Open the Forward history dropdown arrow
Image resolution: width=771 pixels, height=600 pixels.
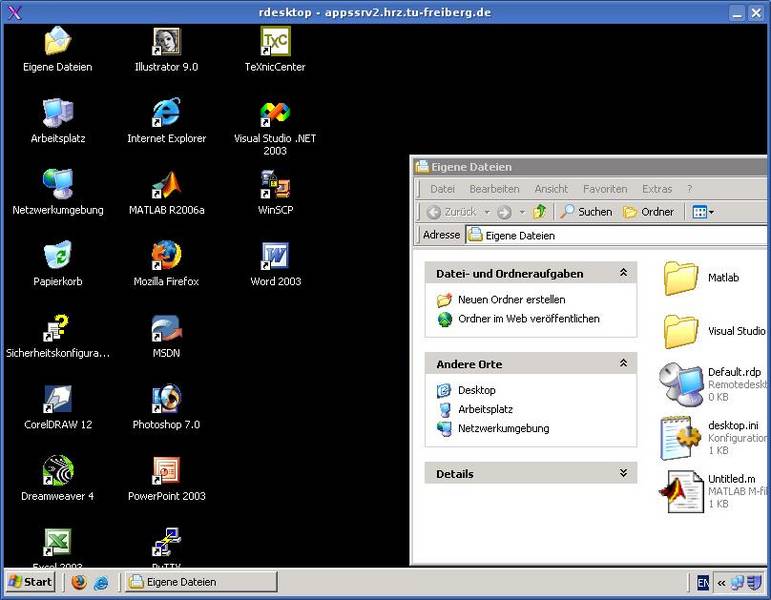[x=522, y=212]
